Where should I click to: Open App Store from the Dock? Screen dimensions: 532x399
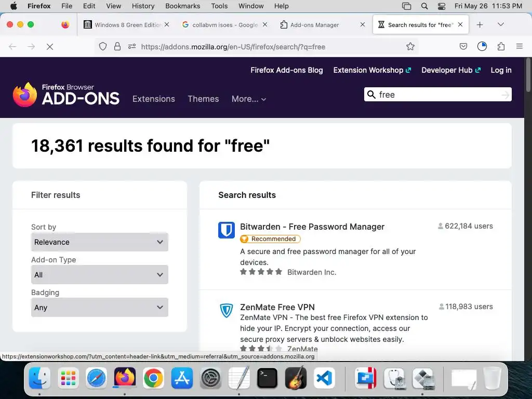point(182,378)
